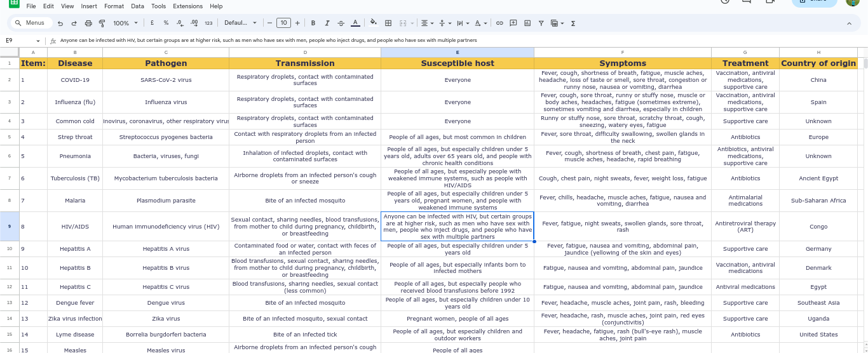Select the 'Transmission' header cell
Screen dimensions: 868x353
[x=305, y=63]
